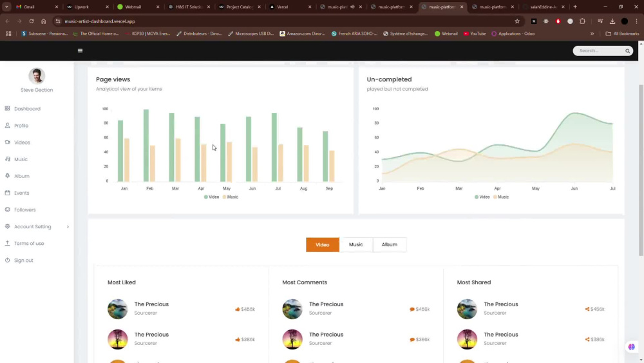Open the tab search dropdown arrow
The width and height of the screenshot is (644, 363).
[x=6, y=7]
